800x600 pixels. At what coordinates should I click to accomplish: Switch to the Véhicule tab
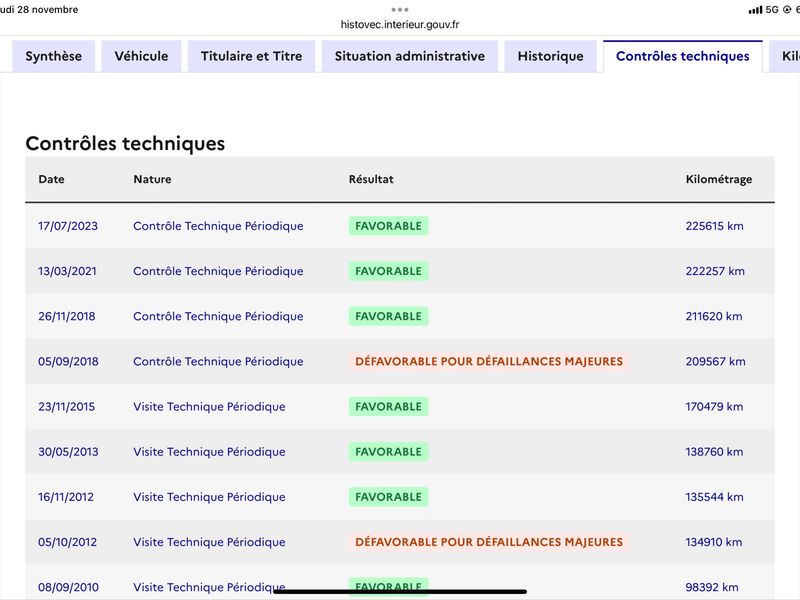[141, 56]
